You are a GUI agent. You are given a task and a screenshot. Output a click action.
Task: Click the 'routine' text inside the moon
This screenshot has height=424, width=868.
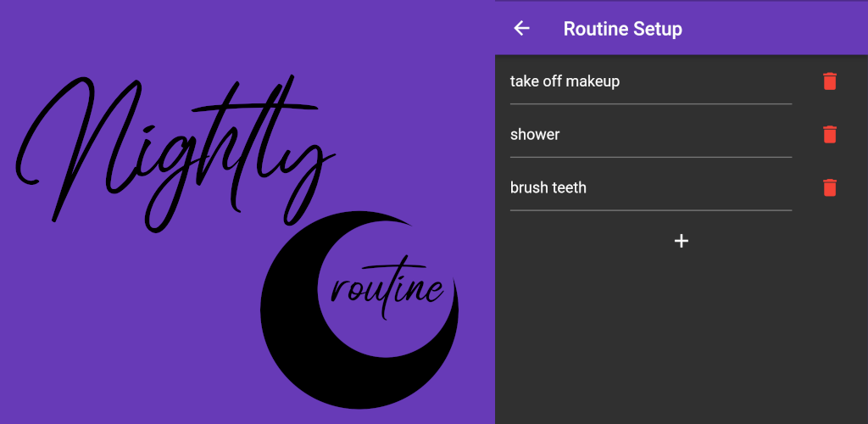tap(387, 290)
